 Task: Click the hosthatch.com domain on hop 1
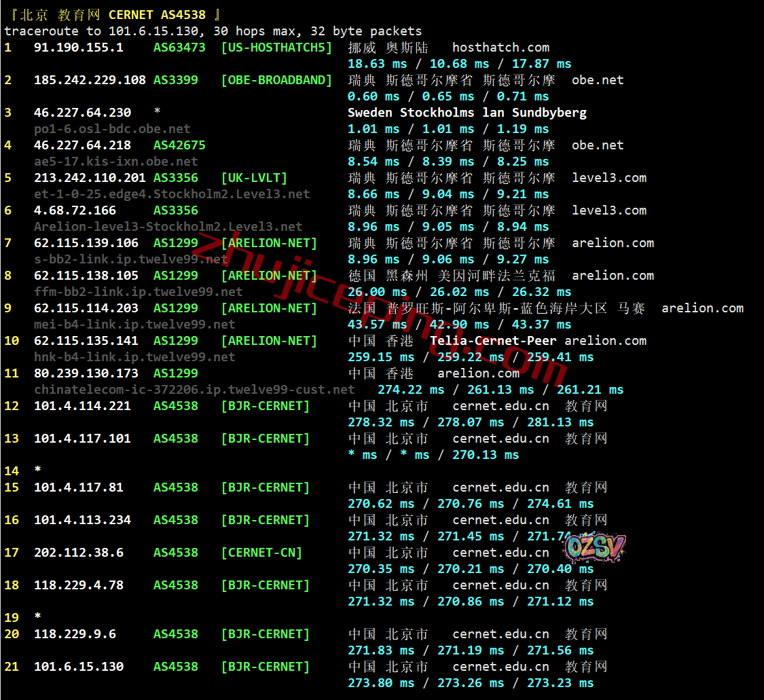(501, 48)
